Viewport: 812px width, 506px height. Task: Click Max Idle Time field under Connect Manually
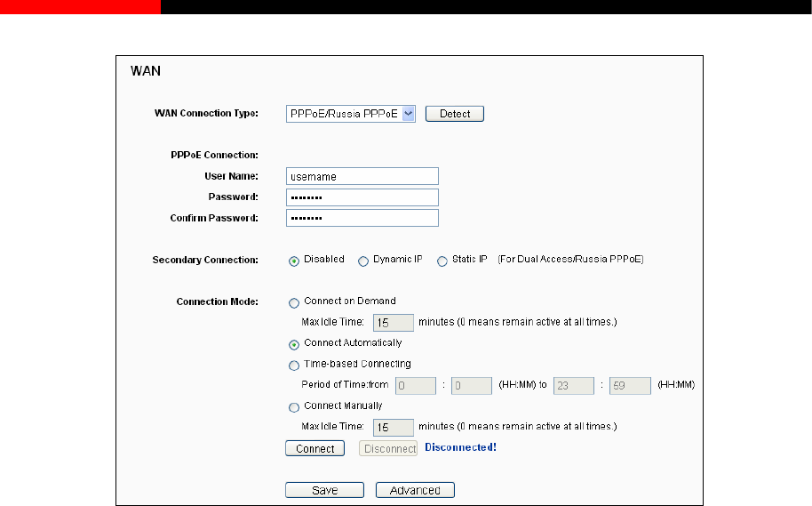pos(394,427)
